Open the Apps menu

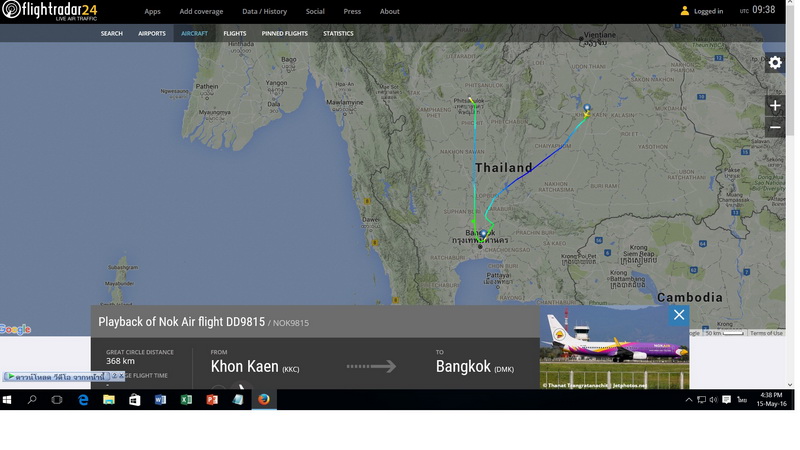pos(152,11)
